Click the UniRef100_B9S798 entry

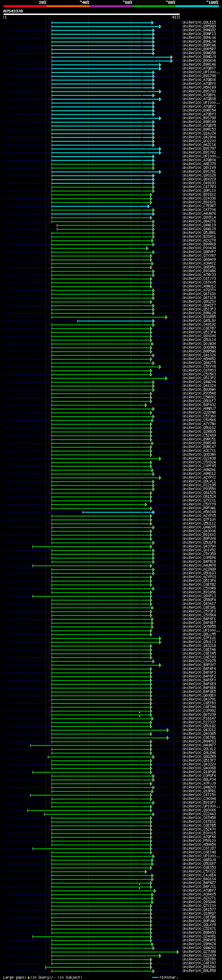click(199, 76)
